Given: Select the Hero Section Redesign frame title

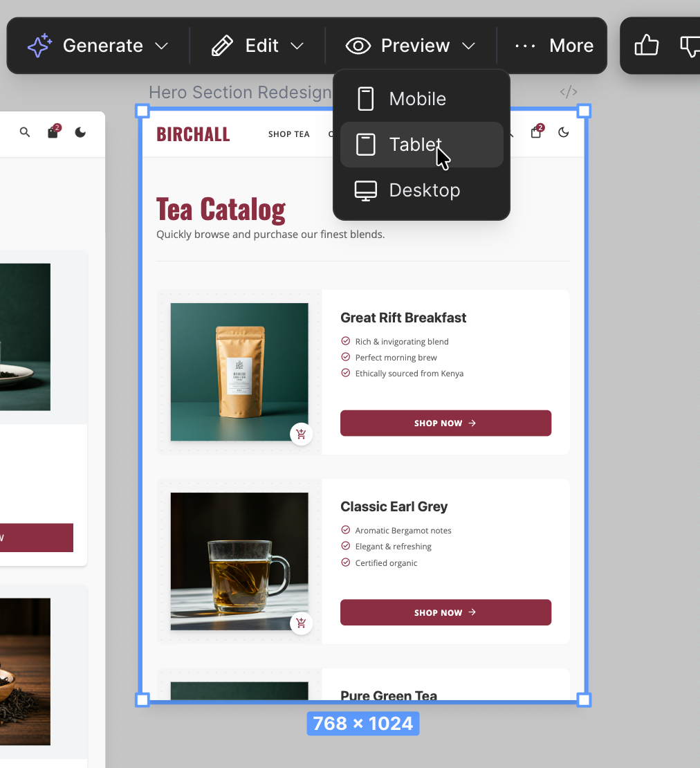Looking at the screenshot, I should pos(240,92).
